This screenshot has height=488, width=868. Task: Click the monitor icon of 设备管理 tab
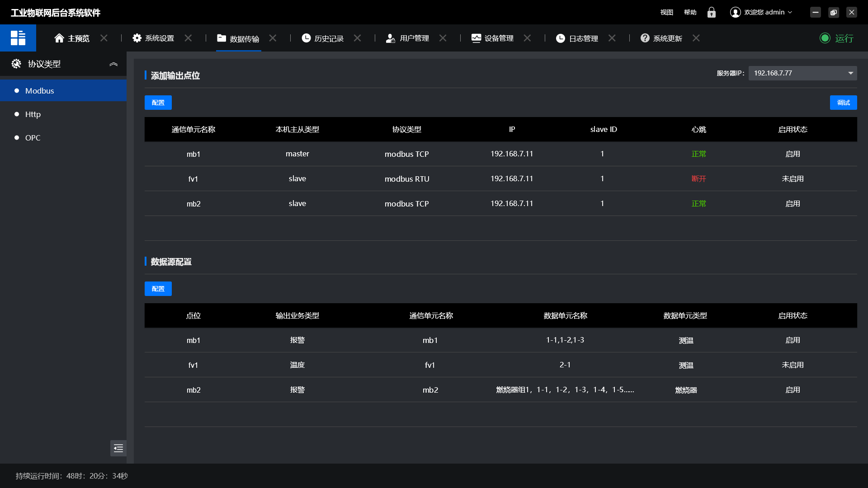pos(476,38)
